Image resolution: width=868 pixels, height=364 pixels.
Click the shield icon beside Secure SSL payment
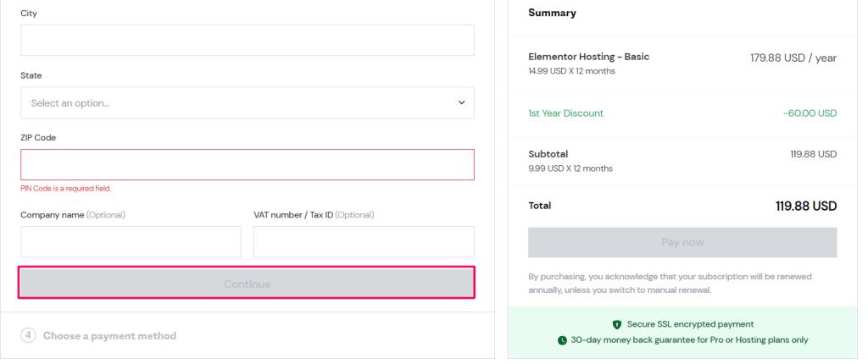[617, 324]
